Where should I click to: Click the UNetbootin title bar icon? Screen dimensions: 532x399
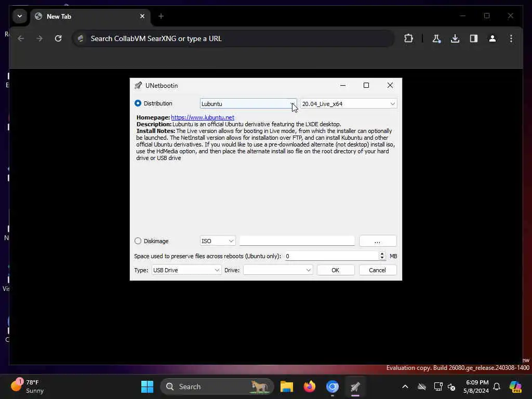[138, 86]
